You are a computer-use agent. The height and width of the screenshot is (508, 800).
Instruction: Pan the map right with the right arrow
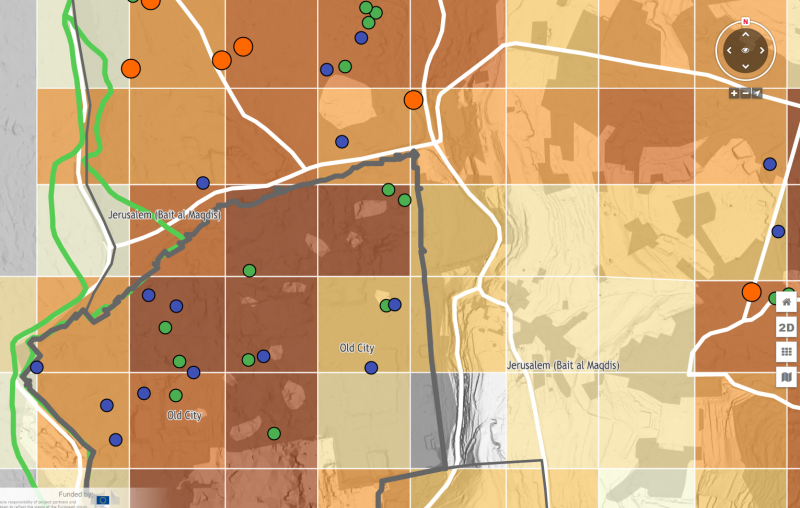[x=761, y=50]
